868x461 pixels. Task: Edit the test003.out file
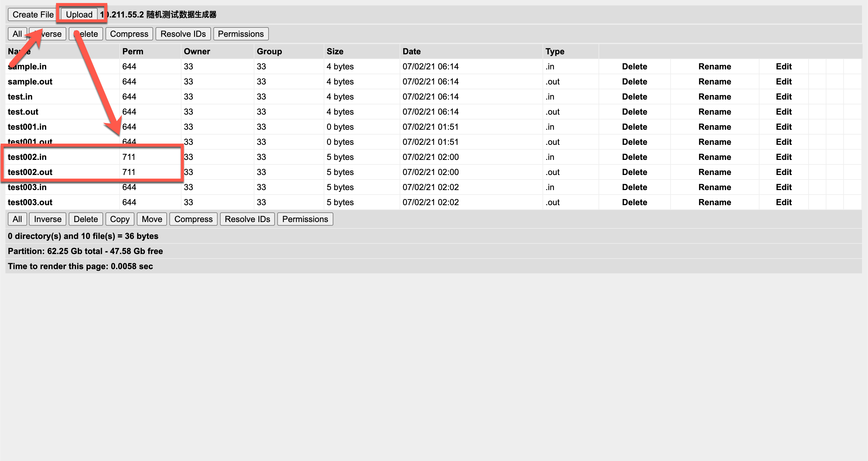pos(783,202)
